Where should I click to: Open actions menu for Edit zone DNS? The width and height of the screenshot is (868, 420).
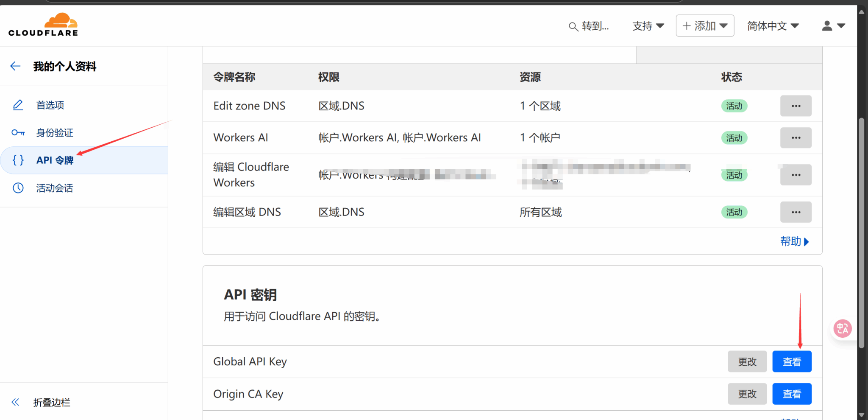click(796, 106)
